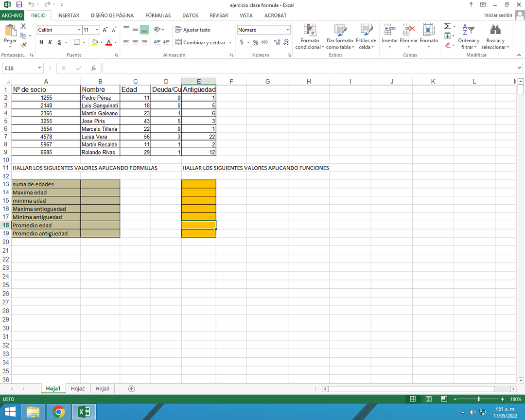Open Formato condicional in Estilos group
The width and height of the screenshot is (525, 420).
pos(309,37)
